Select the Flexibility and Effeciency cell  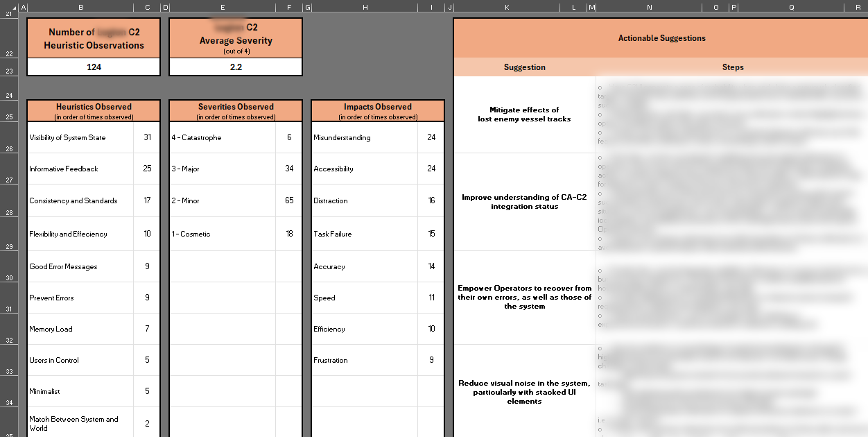(80, 234)
